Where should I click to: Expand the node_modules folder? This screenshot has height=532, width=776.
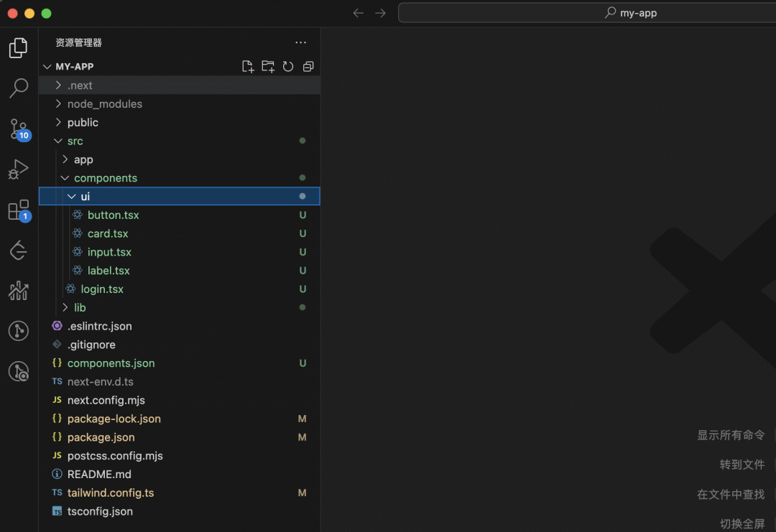point(179,104)
